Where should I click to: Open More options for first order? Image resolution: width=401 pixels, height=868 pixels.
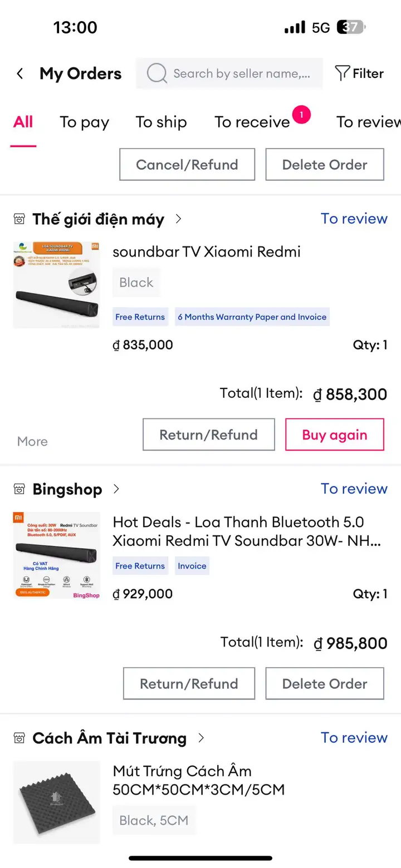pyautogui.click(x=32, y=442)
